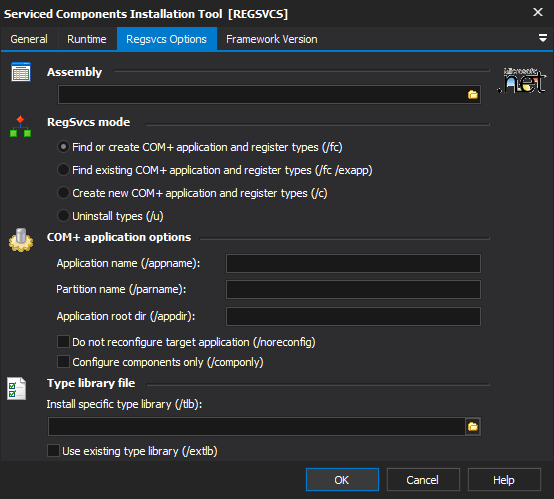Click the COM+ application options gear icon
Screen dimensions: 554x499
click(21, 240)
